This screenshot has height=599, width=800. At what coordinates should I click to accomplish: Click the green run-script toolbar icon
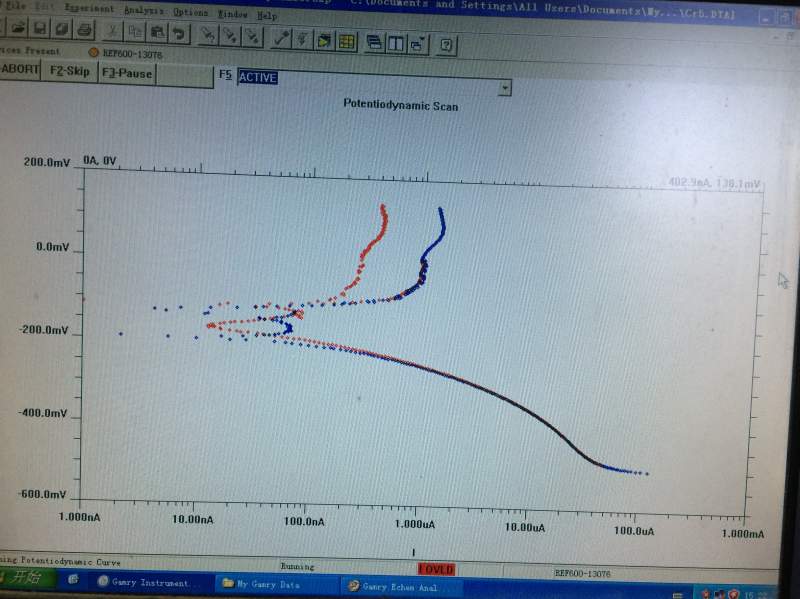[x=324, y=41]
